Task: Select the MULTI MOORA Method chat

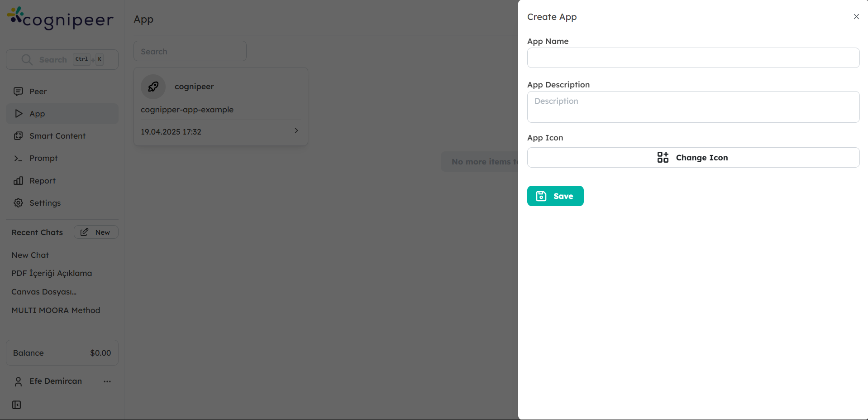Action: tap(56, 310)
